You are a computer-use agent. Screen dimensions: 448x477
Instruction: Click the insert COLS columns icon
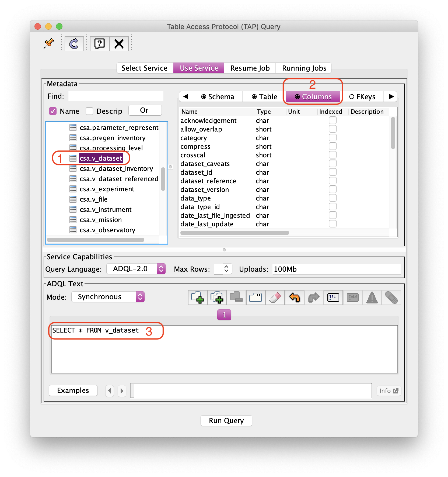(x=353, y=298)
